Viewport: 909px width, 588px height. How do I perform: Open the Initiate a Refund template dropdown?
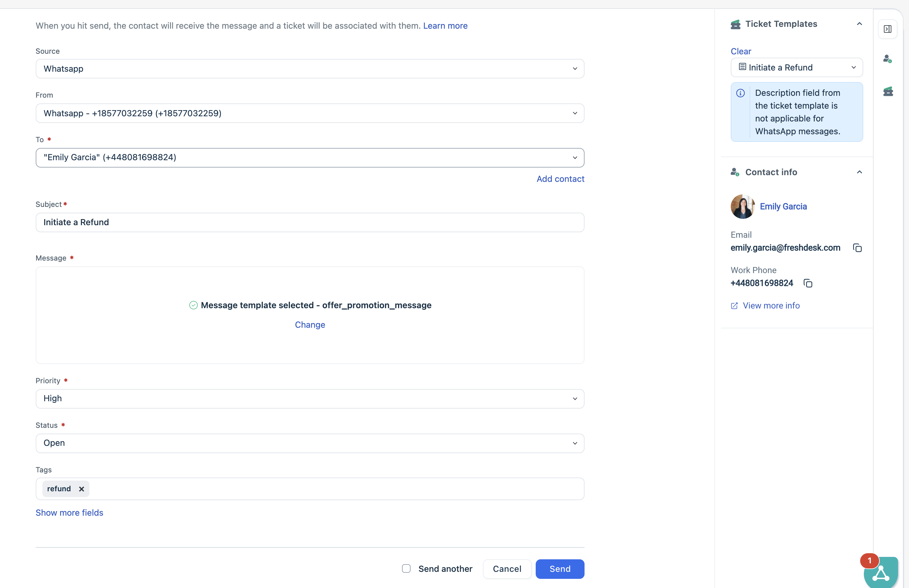click(796, 67)
